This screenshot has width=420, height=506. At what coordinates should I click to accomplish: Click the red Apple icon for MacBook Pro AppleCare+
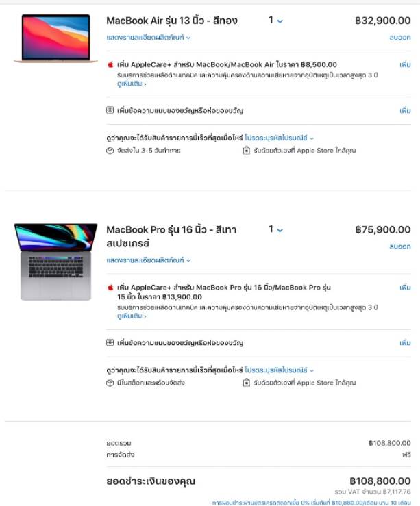click(110, 287)
